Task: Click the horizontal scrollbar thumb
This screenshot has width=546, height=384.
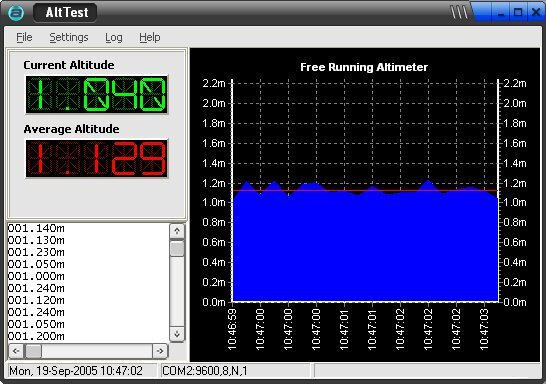Action: (33, 351)
